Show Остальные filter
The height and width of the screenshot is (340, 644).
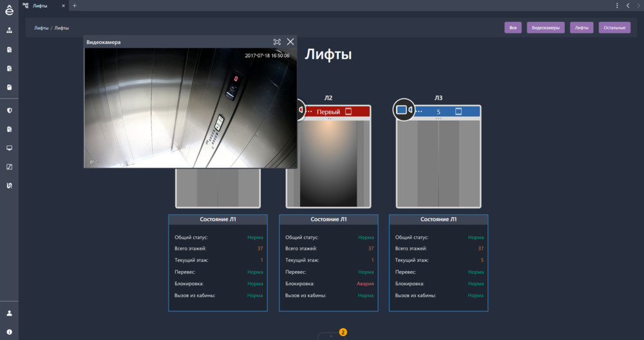click(x=614, y=28)
